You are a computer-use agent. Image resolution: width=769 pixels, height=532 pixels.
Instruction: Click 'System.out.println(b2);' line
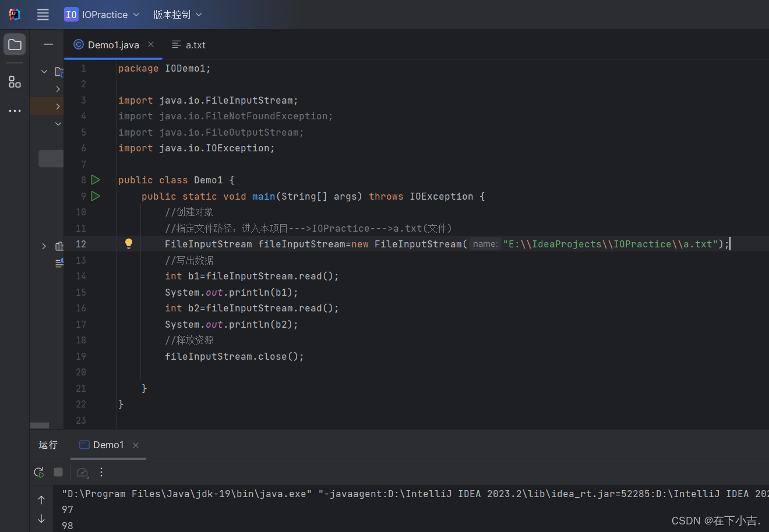231,324
